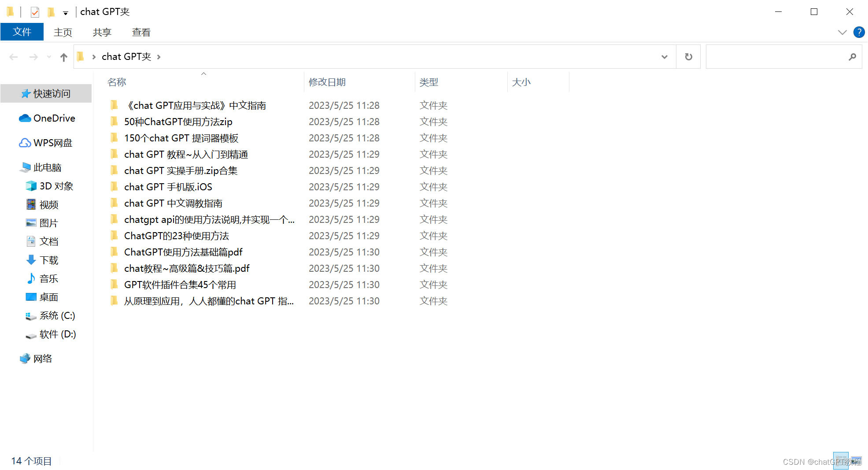The image size is (868, 470).
Task: Sort by the 类型 column header
Action: tap(429, 82)
